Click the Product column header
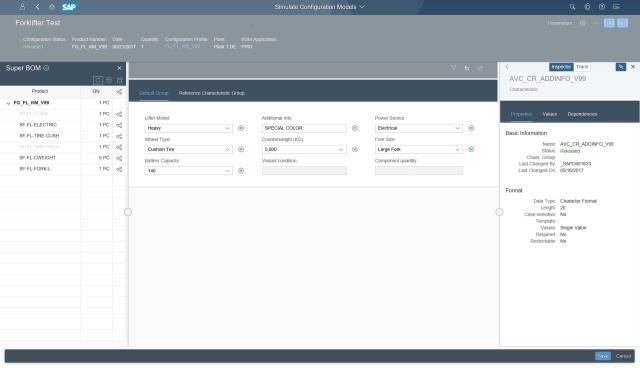 [x=40, y=91]
